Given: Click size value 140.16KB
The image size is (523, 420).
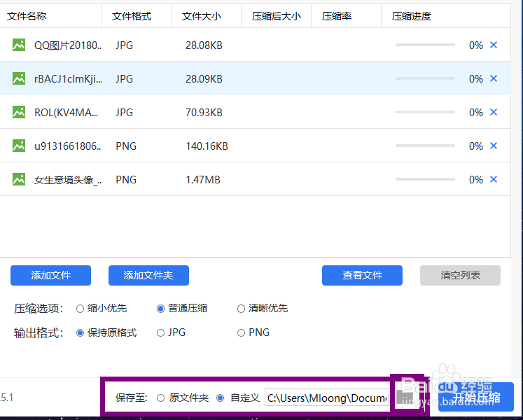Looking at the screenshot, I should pos(207,146).
